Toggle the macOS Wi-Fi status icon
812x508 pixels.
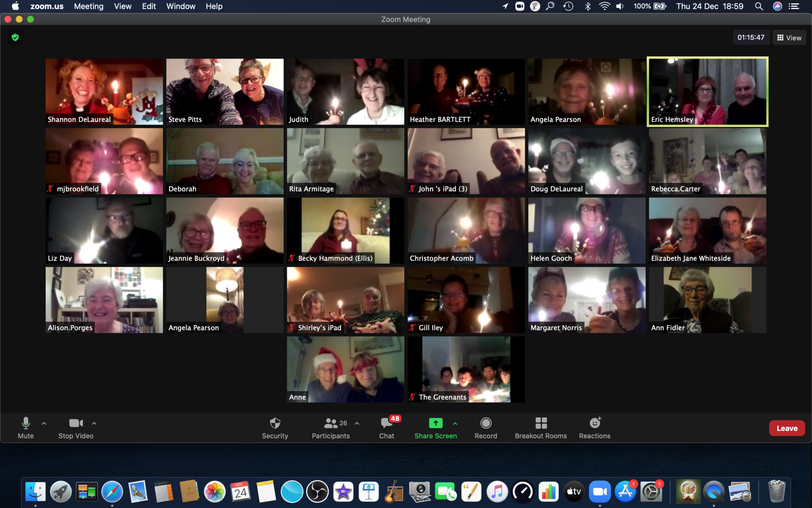(x=604, y=6)
